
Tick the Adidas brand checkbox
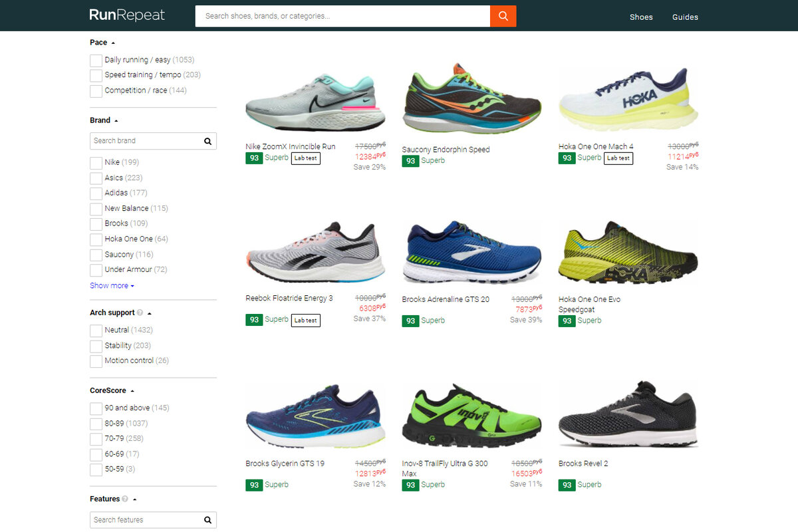pos(96,194)
